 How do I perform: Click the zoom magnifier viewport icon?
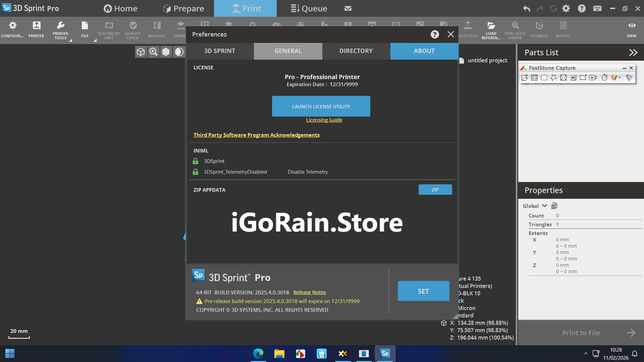tap(153, 52)
